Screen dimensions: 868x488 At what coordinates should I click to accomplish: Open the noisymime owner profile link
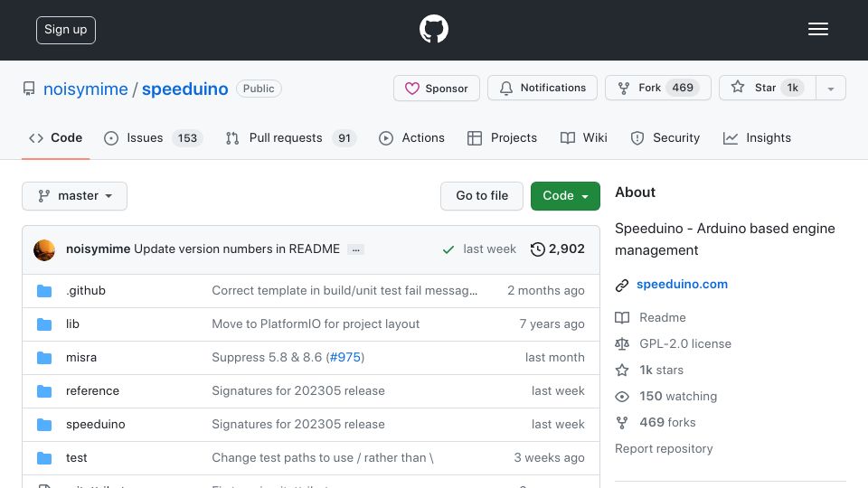click(x=85, y=89)
